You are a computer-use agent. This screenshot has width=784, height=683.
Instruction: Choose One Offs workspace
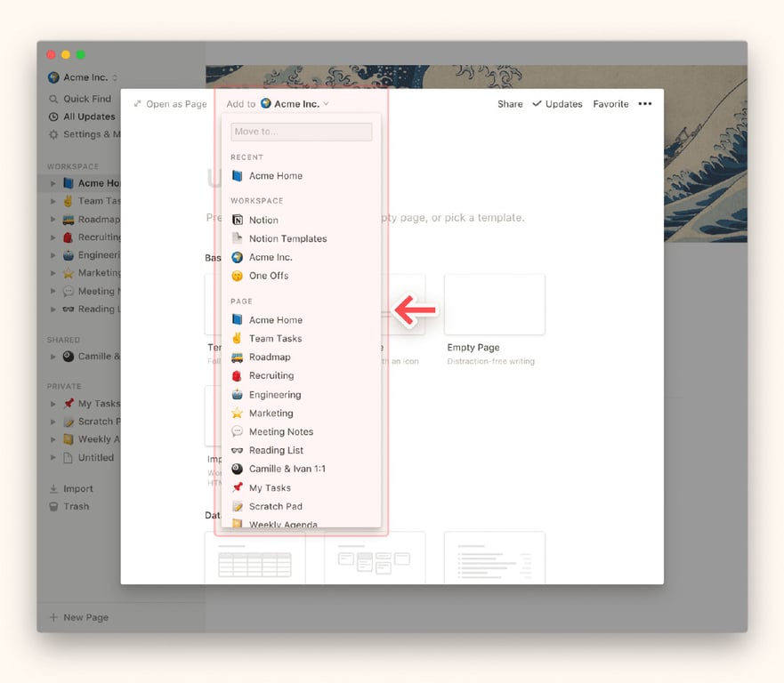301,276
